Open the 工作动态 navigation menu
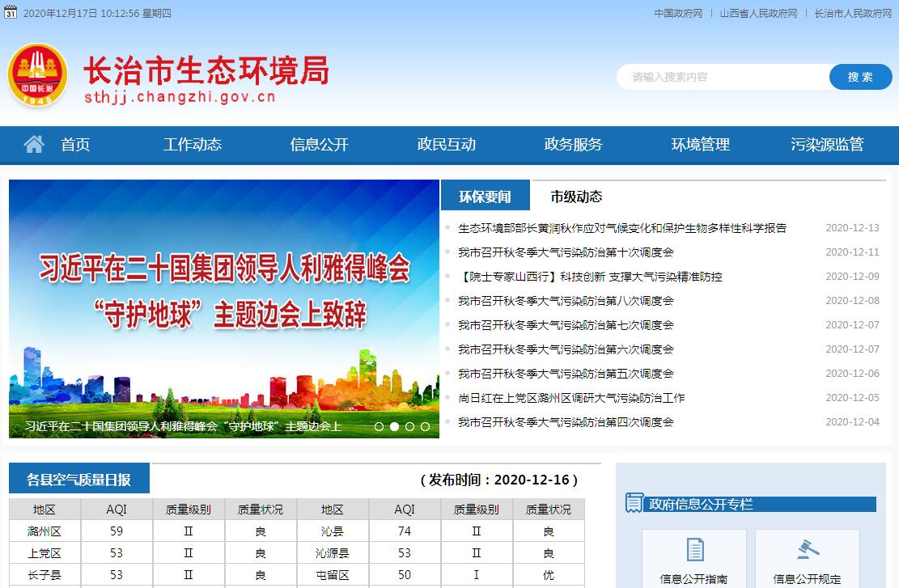This screenshot has width=899, height=588. (192, 145)
